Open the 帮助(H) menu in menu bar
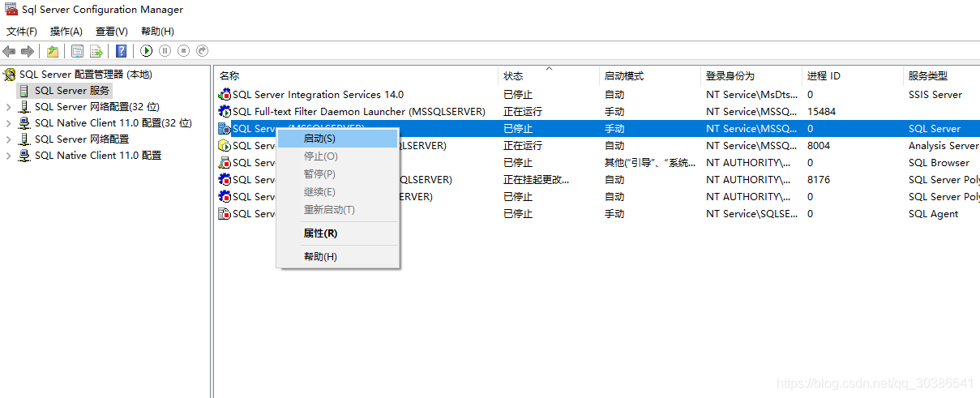The image size is (980, 398). (157, 32)
